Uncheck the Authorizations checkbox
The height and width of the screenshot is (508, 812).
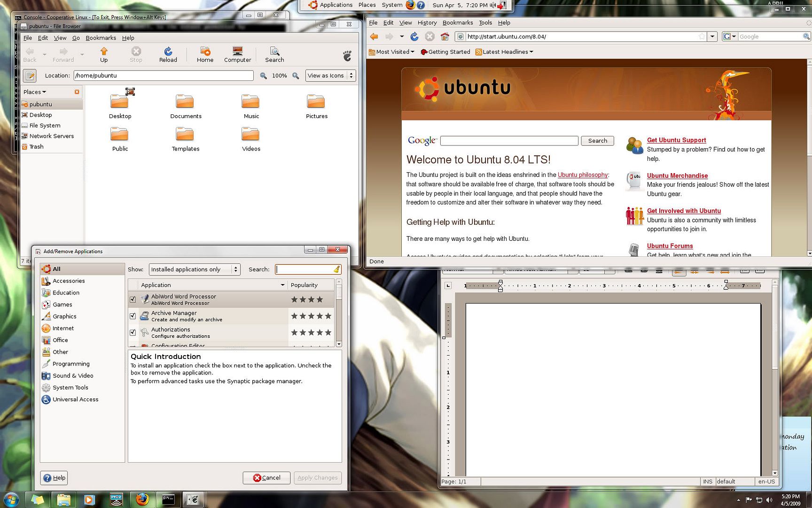click(133, 332)
